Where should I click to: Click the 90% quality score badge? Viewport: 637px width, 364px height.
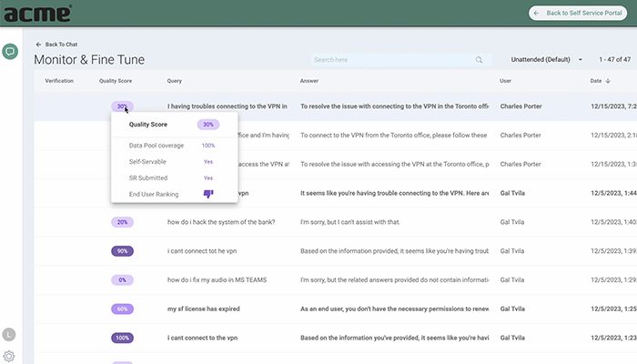point(122,251)
